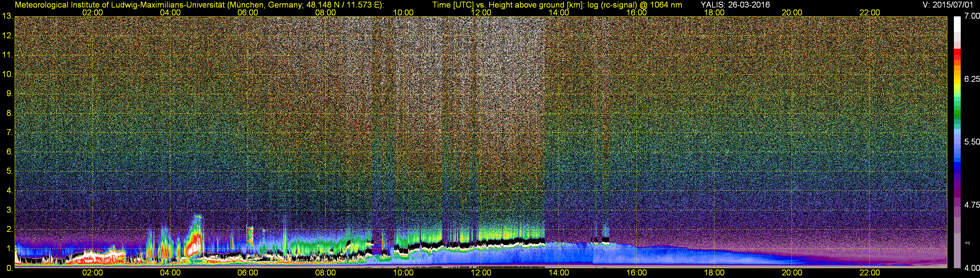Click the 12 km height axis label
The width and height of the screenshot is (980, 278).
[7, 36]
